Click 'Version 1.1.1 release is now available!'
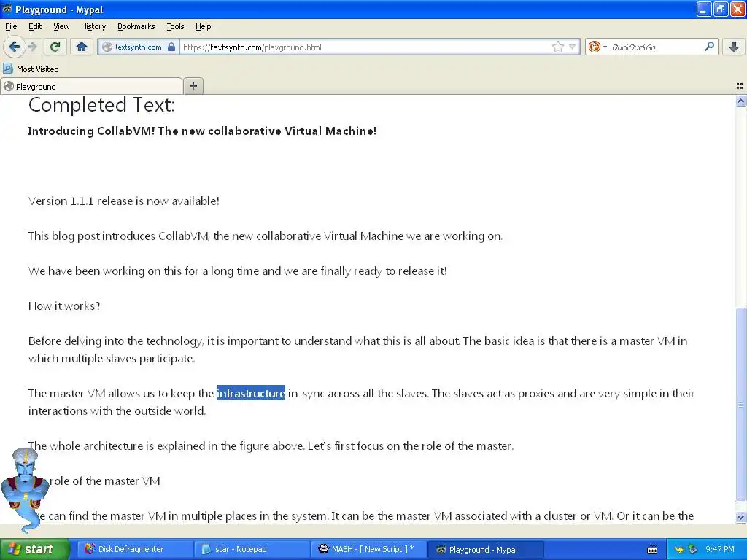 click(123, 201)
